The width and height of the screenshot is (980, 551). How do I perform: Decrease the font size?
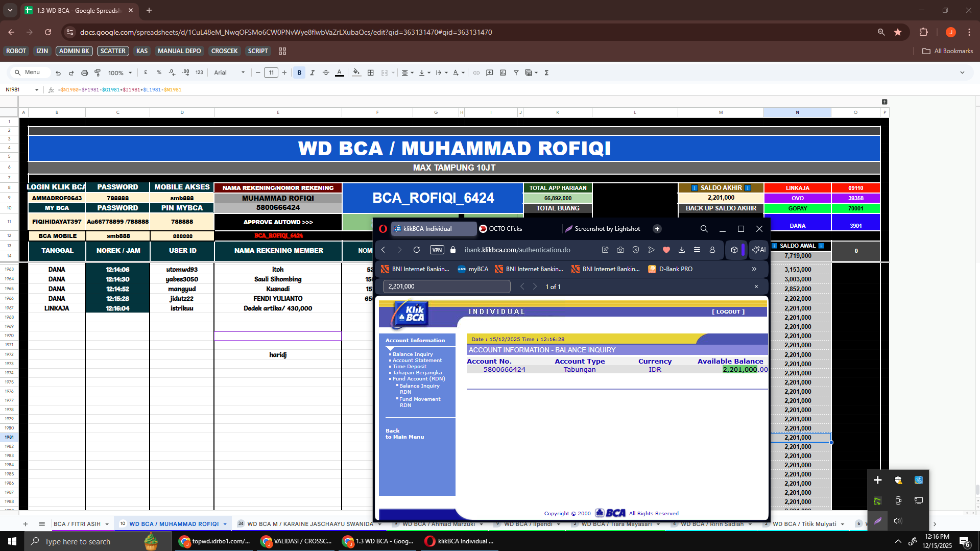[258, 73]
